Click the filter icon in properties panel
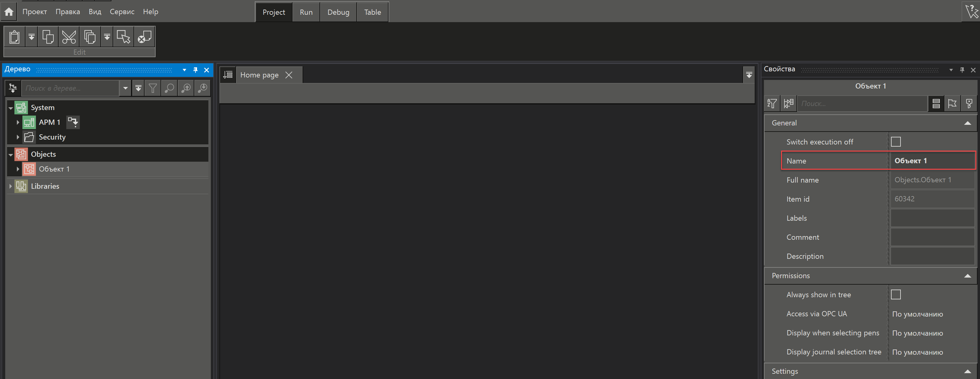This screenshot has width=980, height=379. pos(772,104)
